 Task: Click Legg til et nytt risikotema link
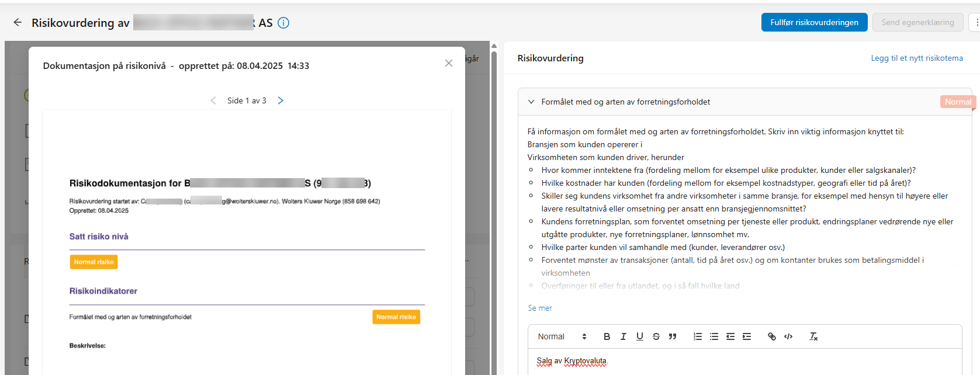(917, 58)
